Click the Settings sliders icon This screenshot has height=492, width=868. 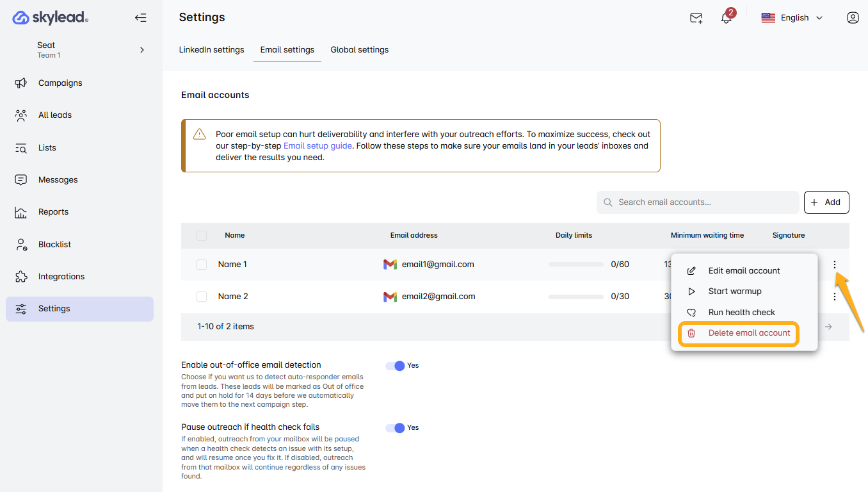point(21,309)
